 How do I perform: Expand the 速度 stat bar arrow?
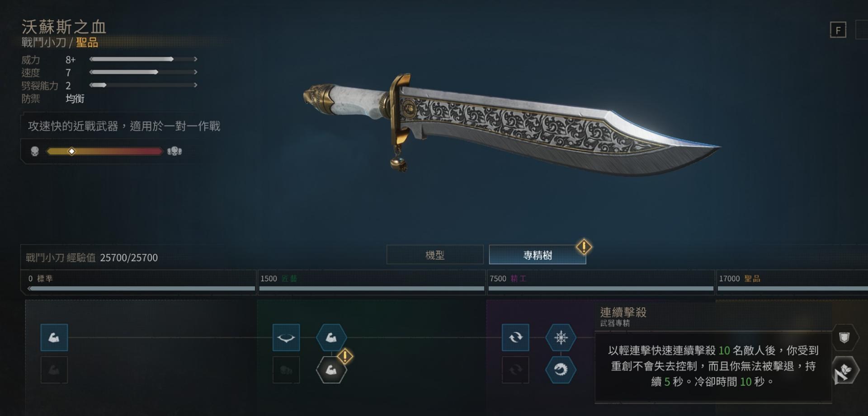click(x=195, y=72)
